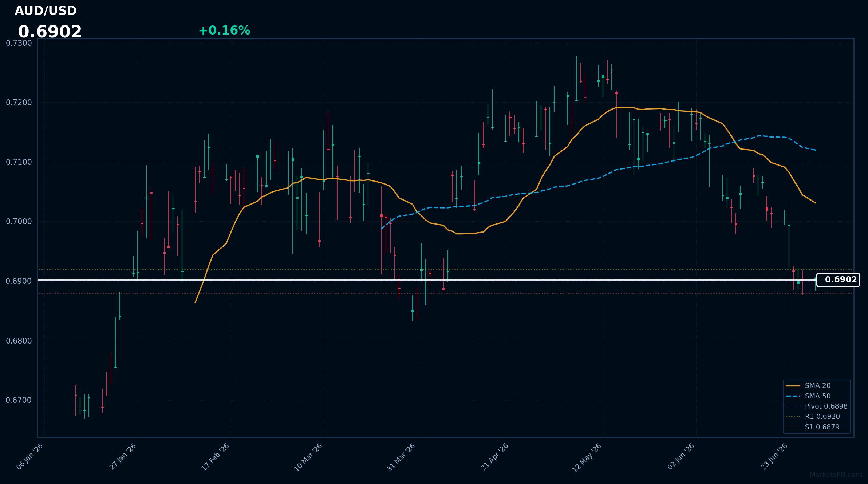Click the 10 Mar '26 date label
The height and width of the screenshot is (484, 868).
pos(308,457)
